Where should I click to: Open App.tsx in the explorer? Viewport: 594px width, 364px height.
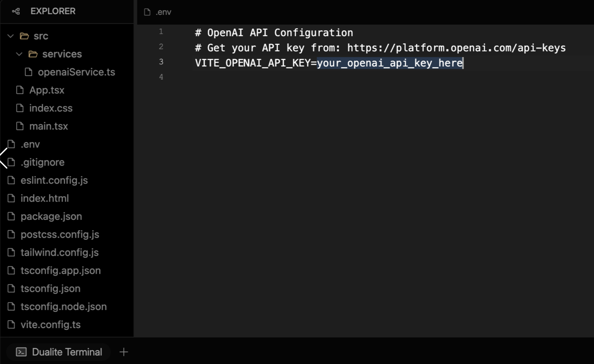(47, 90)
